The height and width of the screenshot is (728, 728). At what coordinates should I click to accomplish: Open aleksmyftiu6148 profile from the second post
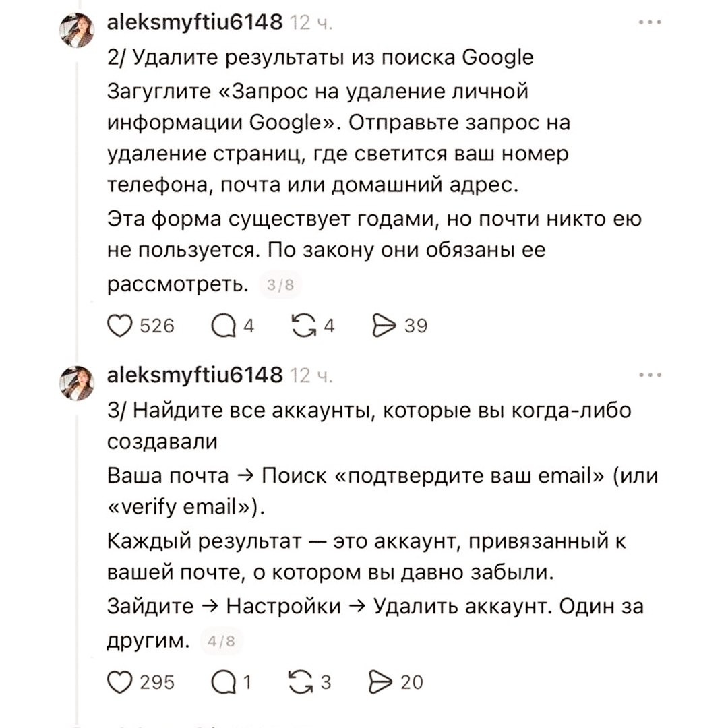[195, 376]
